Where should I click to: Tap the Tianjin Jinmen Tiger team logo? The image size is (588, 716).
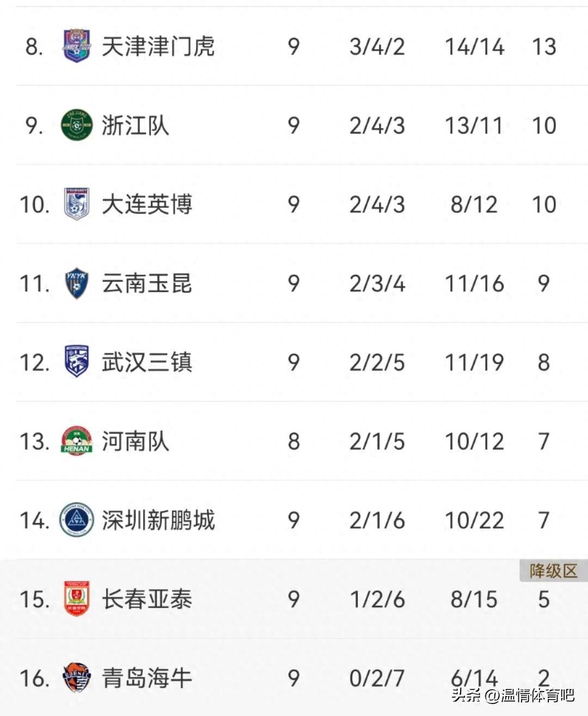coord(77,46)
